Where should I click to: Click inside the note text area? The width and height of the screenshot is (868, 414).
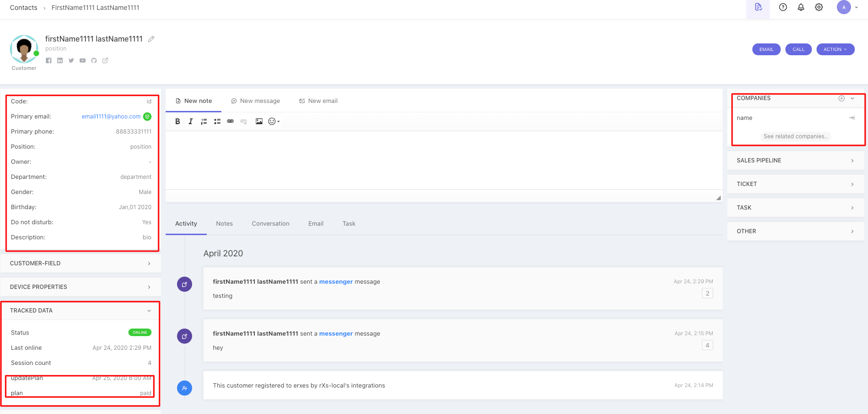point(444,160)
